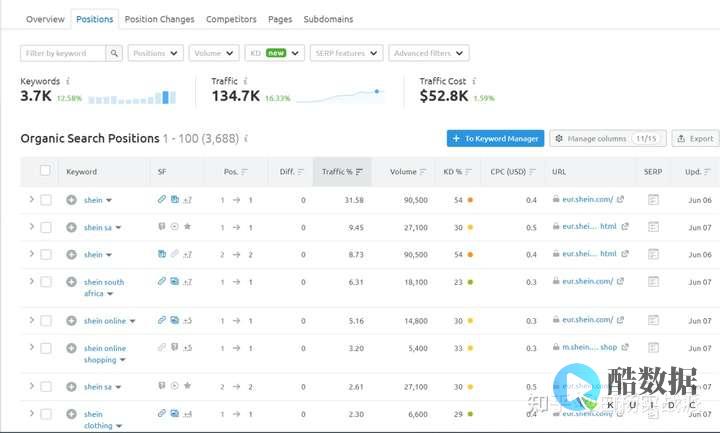Open the Volume filter dropdown

(214, 53)
